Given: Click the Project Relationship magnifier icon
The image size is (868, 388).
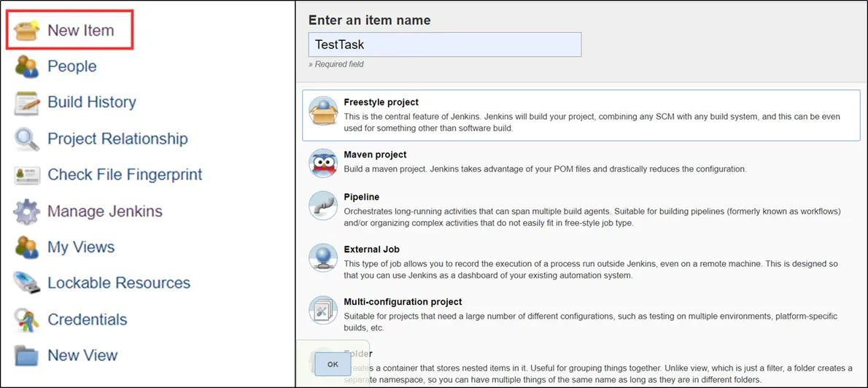Looking at the screenshot, I should point(26,139).
